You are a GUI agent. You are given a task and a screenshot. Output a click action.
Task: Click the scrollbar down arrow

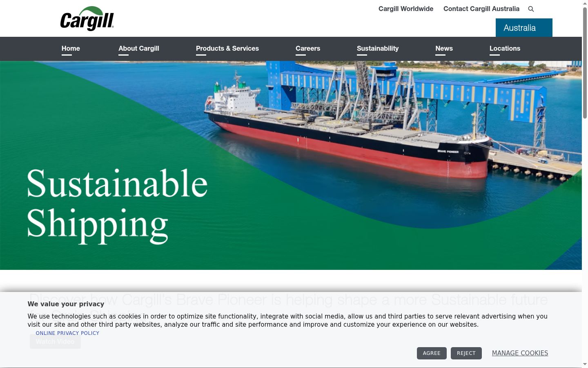point(585,364)
